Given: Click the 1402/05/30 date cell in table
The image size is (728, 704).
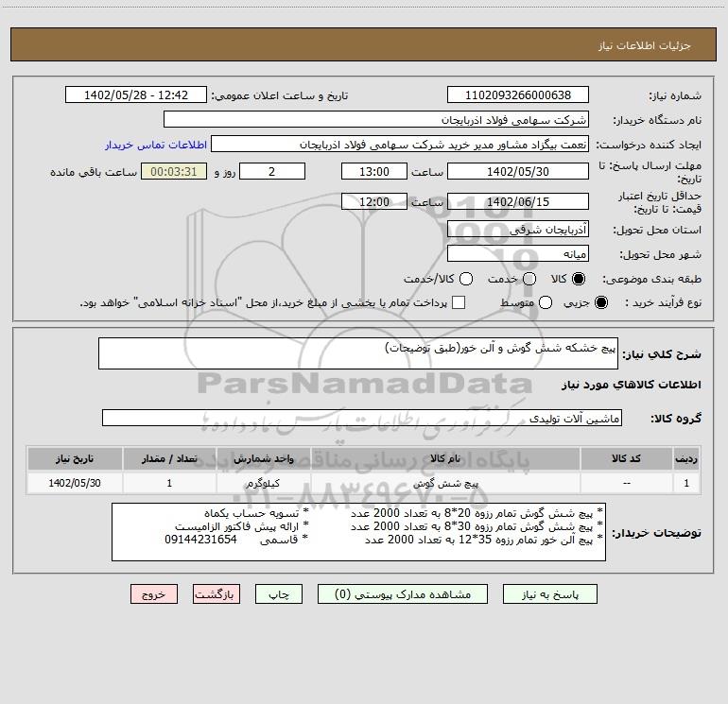Looking at the screenshot, I should tap(75, 483).
